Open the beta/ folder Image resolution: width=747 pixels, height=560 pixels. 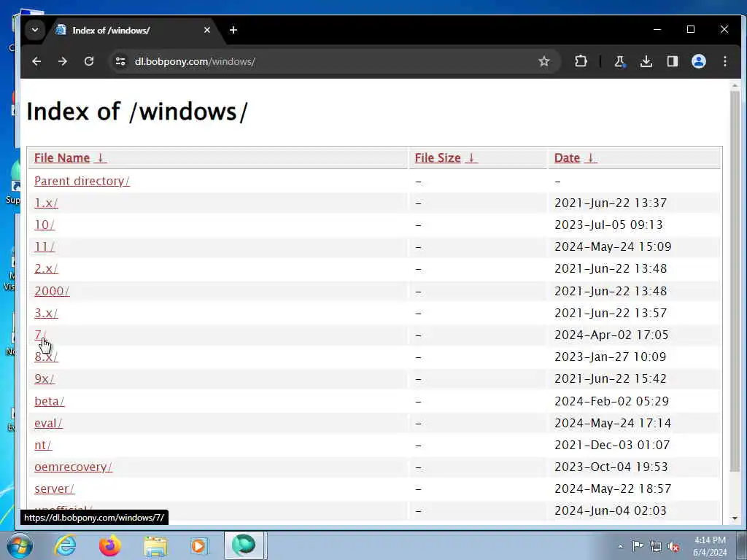point(49,401)
